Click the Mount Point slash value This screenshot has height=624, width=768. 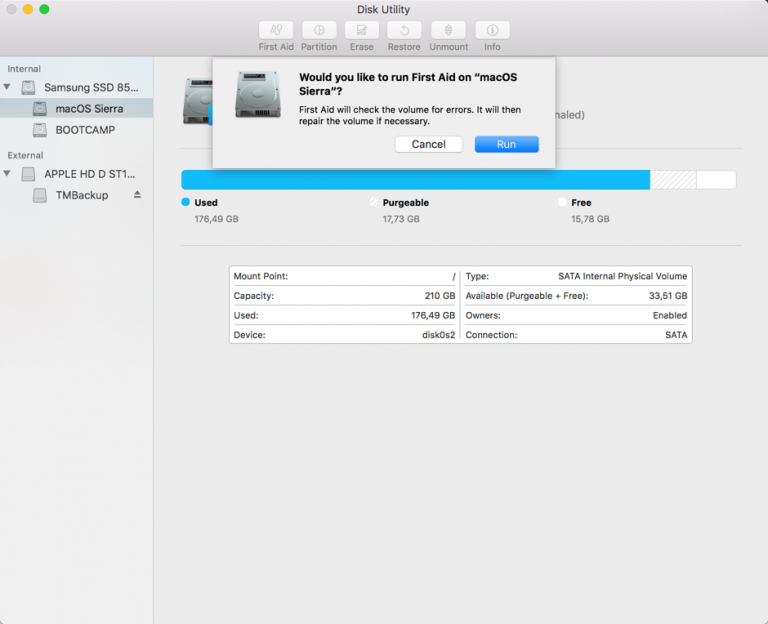[x=454, y=277]
